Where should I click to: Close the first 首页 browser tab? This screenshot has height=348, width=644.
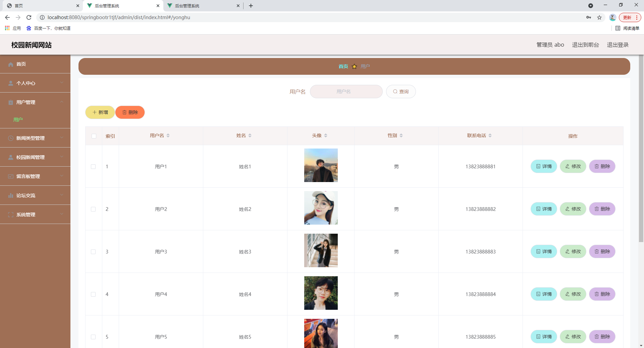[x=78, y=6]
